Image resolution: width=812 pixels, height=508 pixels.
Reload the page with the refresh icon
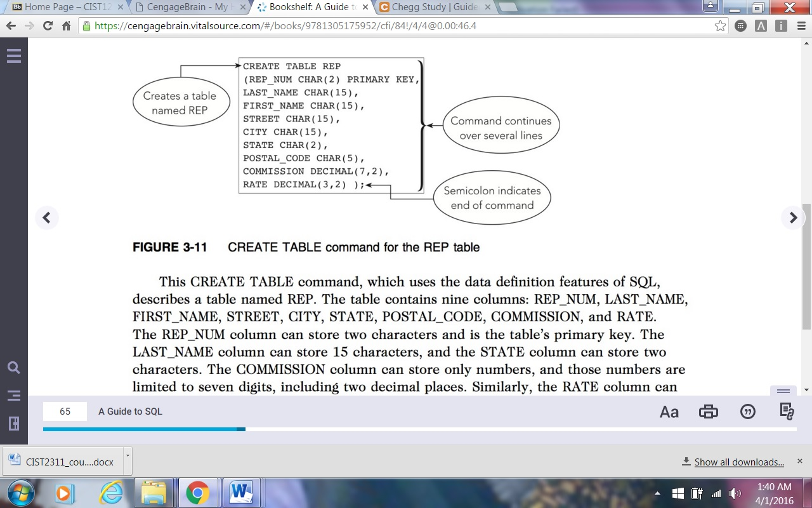click(x=48, y=26)
